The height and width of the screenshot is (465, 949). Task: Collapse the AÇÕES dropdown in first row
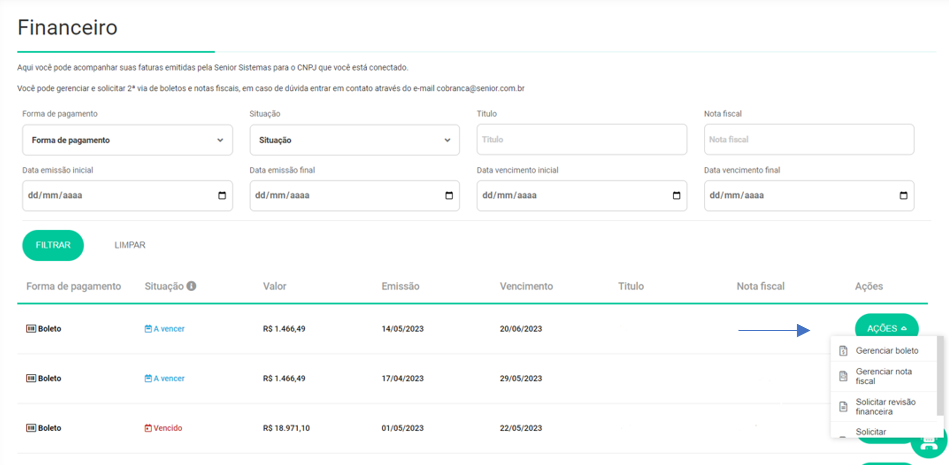(887, 328)
